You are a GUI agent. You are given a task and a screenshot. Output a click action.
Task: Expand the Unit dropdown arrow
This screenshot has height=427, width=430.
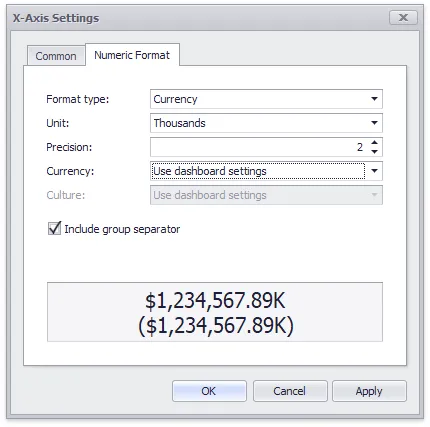point(374,123)
